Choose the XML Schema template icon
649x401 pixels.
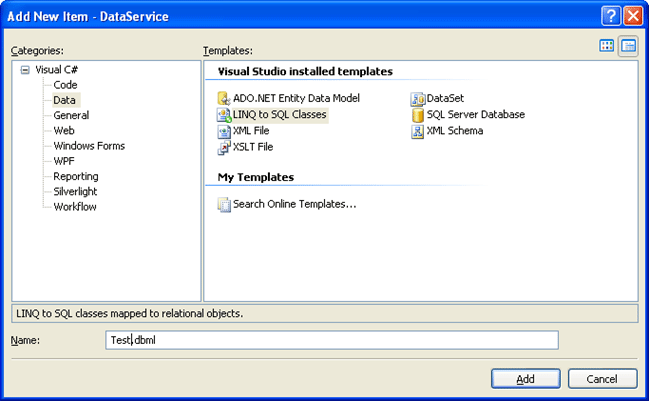point(418,131)
